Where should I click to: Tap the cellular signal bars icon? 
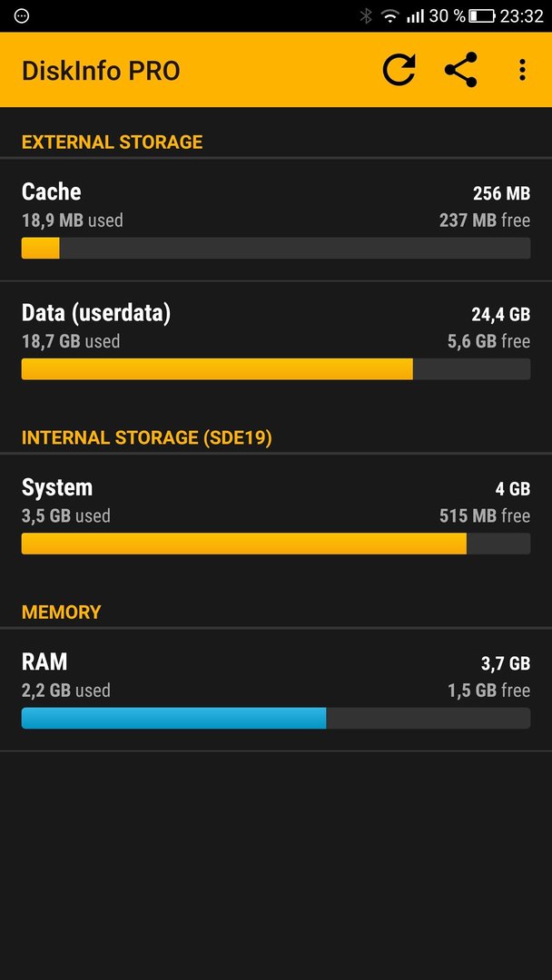tap(415, 16)
